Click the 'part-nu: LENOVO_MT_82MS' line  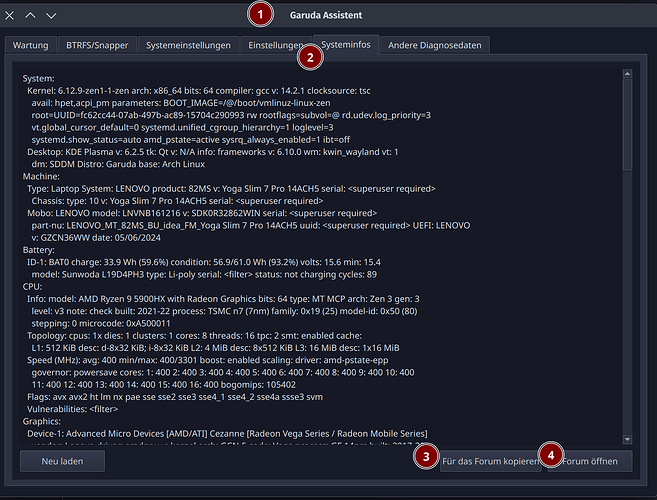pyautogui.click(x=251, y=225)
